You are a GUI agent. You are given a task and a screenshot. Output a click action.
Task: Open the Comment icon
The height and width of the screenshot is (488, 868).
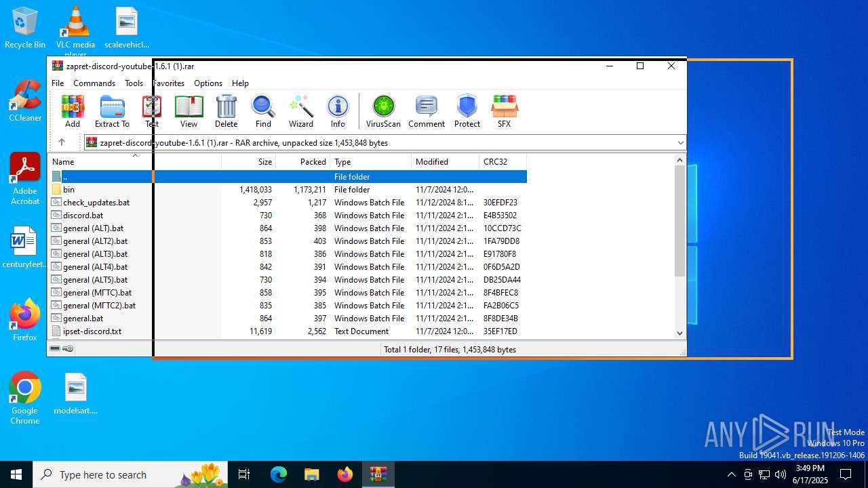pyautogui.click(x=427, y=110)
